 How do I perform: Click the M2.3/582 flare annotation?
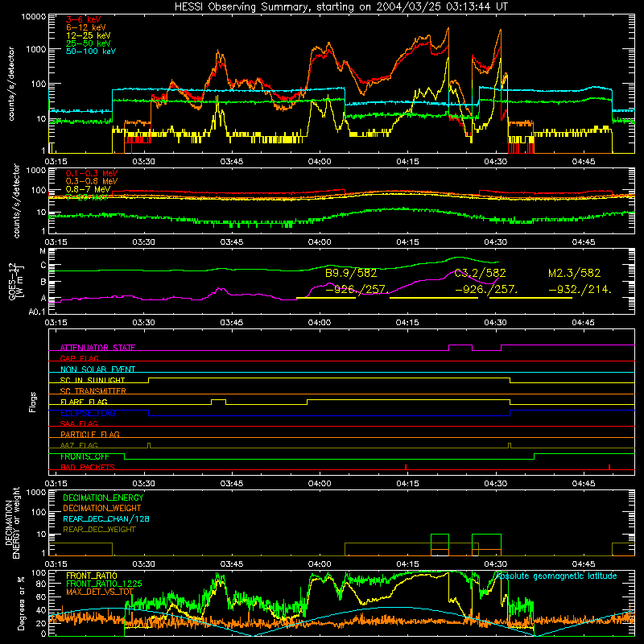(x=574, y=273)
